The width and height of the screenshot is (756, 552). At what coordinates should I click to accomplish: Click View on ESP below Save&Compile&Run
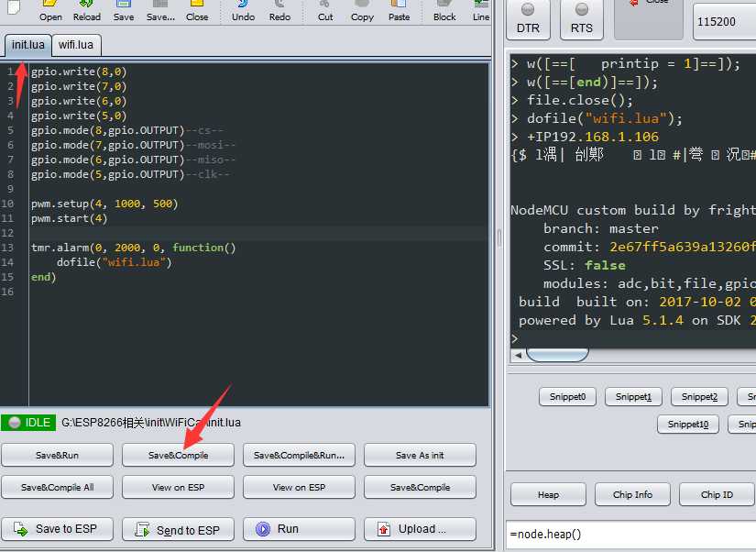click(299, 487)
